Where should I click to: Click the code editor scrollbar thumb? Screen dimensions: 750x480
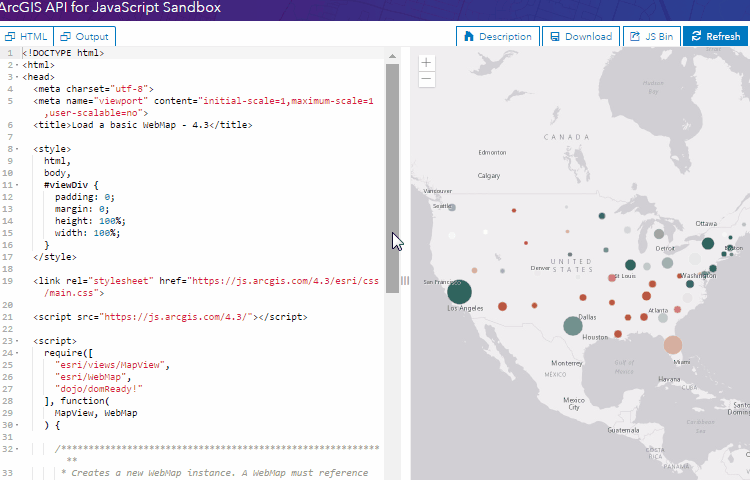tap(392, 178)
